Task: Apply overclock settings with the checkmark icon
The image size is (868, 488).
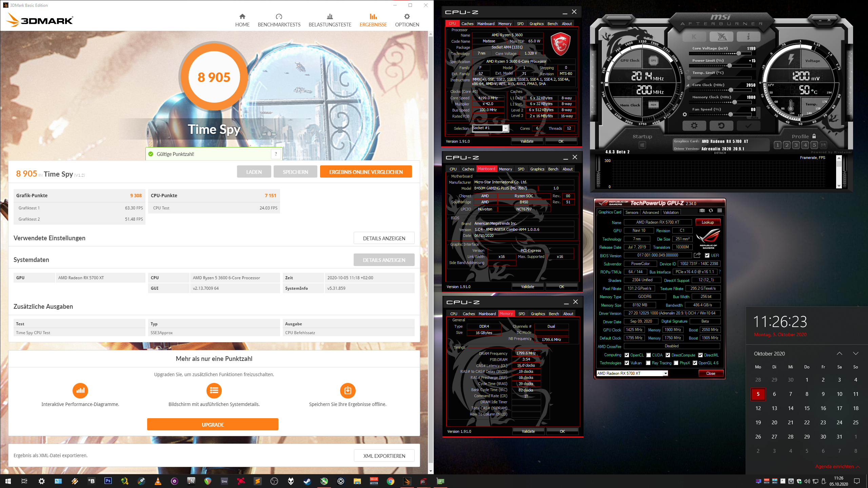Action: (748, 125)
